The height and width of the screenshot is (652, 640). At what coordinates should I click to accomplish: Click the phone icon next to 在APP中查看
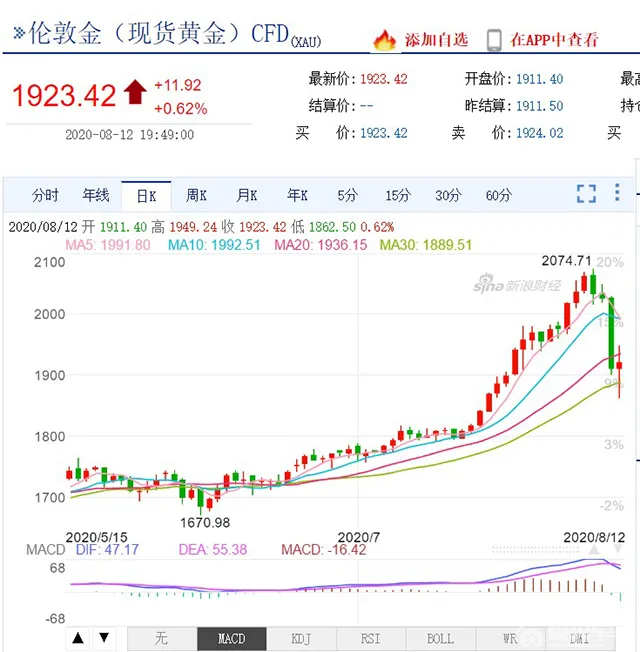[x=494, y=40]
